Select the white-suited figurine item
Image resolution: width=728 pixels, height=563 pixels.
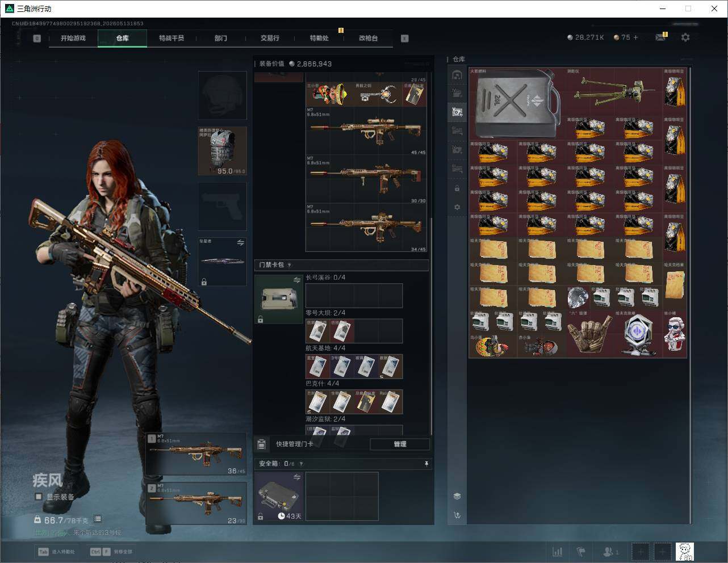(675, 334)
